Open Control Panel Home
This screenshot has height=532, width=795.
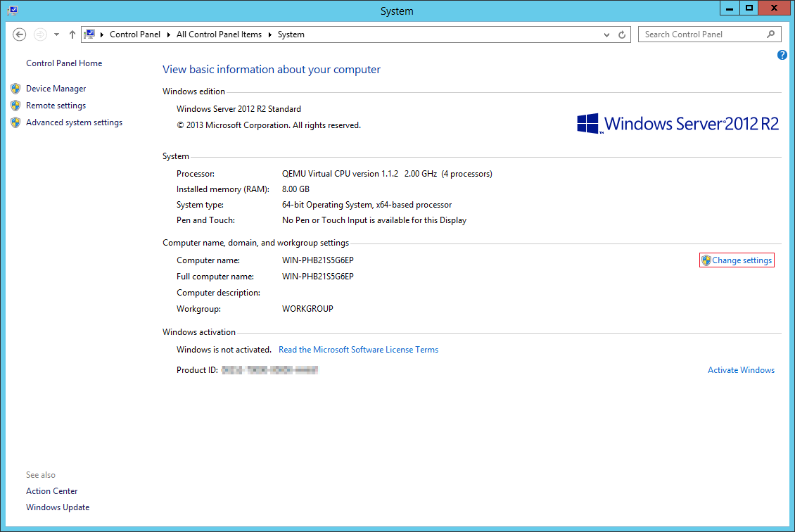point(64,63)
